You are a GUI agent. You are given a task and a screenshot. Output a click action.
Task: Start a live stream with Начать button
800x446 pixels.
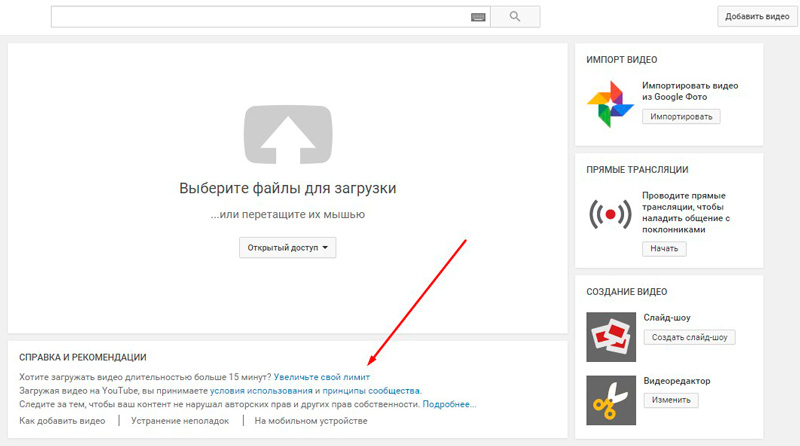(x=664, y=249)
